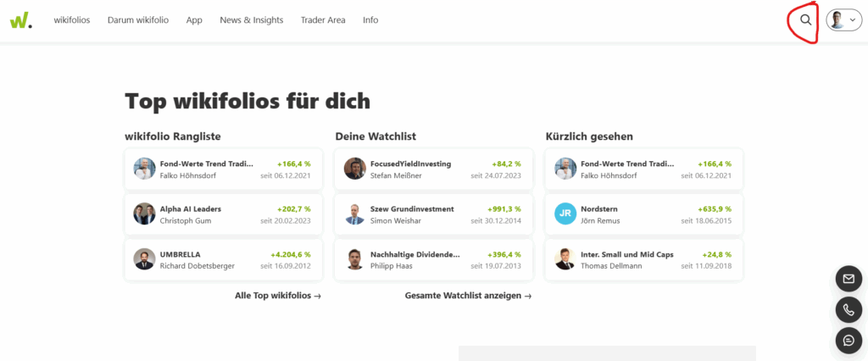Click the search magnifier icon
868x361 pixels.
click(805, 20)
